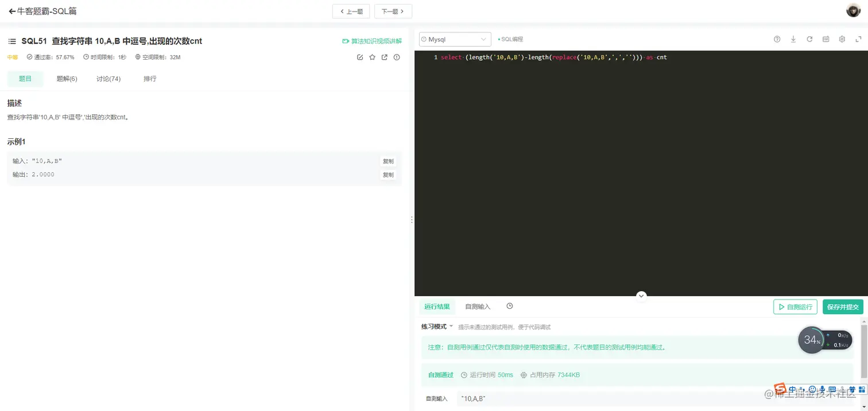Open the share problem icon
868x411 pixels.
tap(385, 57)
